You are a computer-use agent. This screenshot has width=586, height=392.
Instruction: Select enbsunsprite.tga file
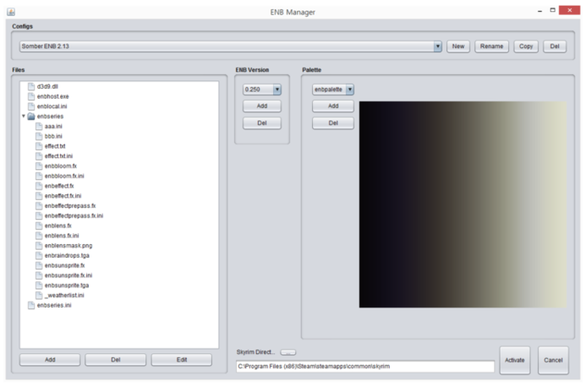67,286
